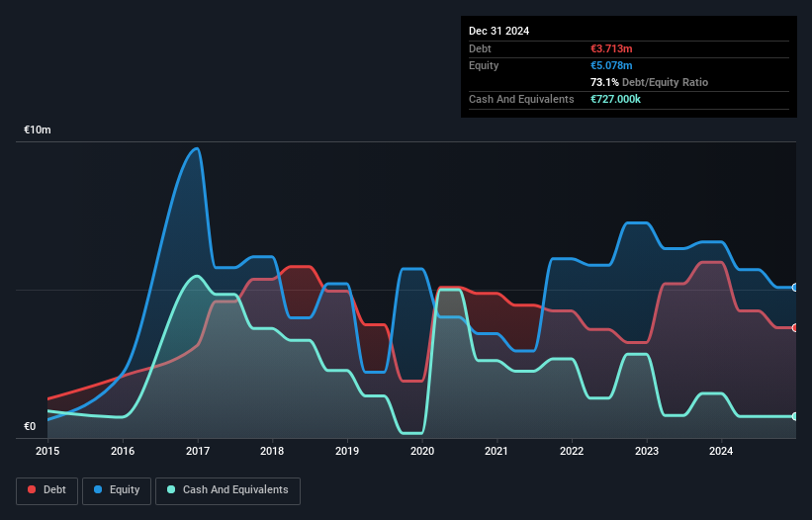Click the 2017 x-axis label
The width and height of the screenshot is (812, 520).
(x=198, y=451)
